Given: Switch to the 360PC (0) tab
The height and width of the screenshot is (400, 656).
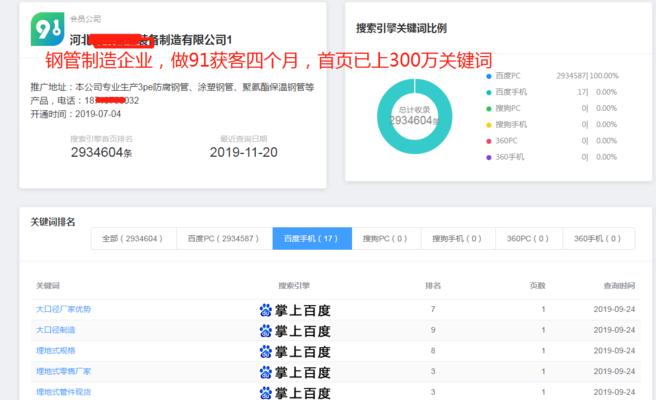Looking at the screenshot, I should [529, 238].
